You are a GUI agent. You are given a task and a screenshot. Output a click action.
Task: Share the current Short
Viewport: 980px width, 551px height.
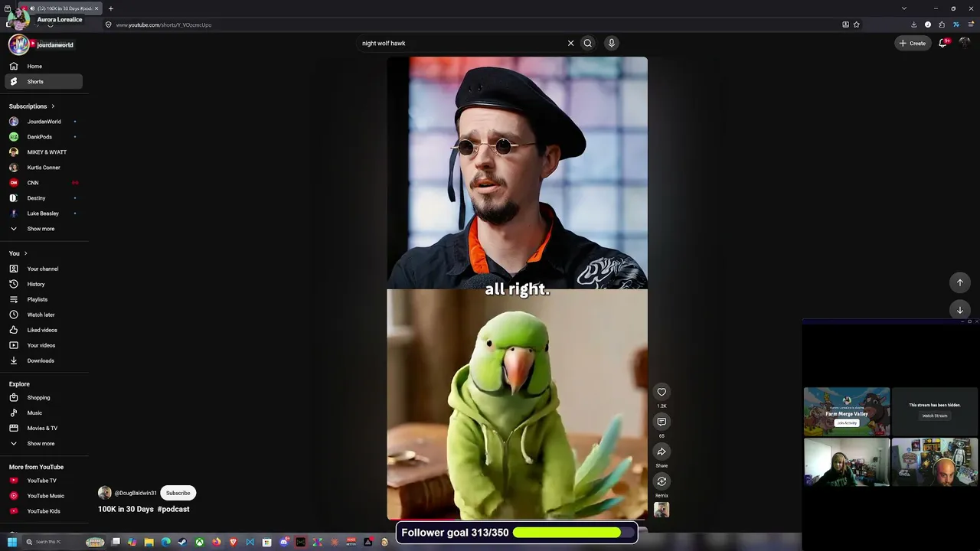pos(661,452)
